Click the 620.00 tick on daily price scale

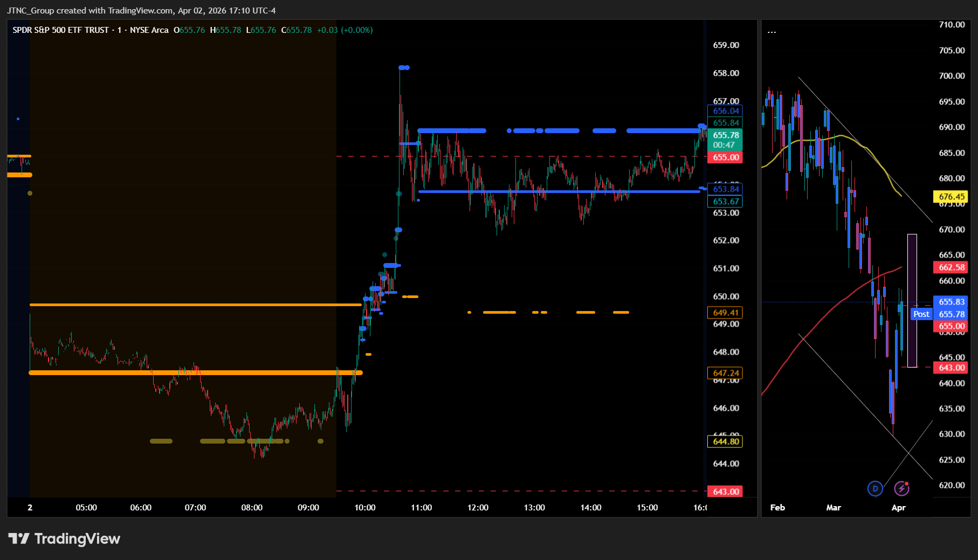coord(952,485)
